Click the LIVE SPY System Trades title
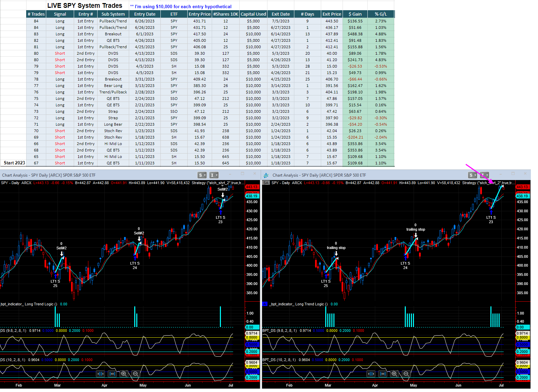 tap(85, 6)
